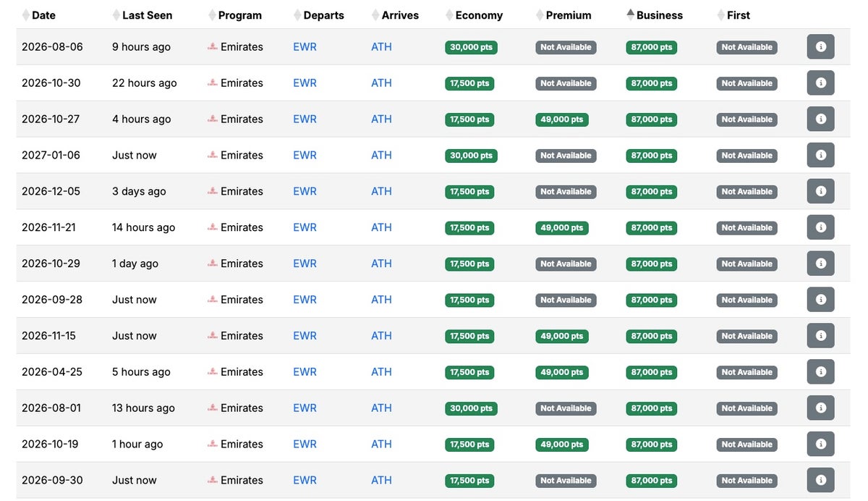Open info for the 2026-12-05 flight
868x501 pixels.
pos(820,192)
